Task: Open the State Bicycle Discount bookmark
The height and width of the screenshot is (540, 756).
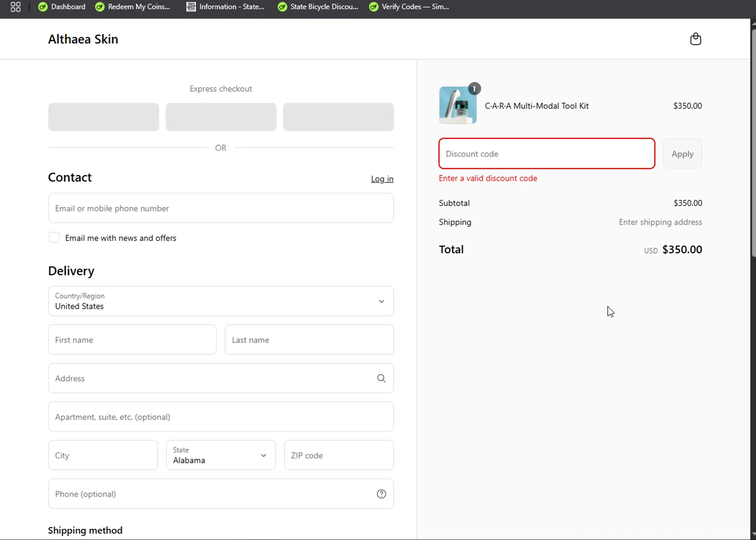Action: click(318, 7)
